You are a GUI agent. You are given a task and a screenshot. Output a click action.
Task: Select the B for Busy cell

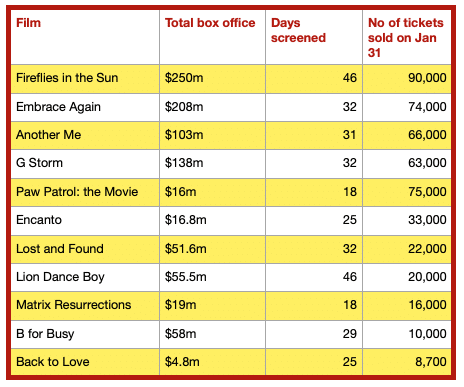coord(45,334)
